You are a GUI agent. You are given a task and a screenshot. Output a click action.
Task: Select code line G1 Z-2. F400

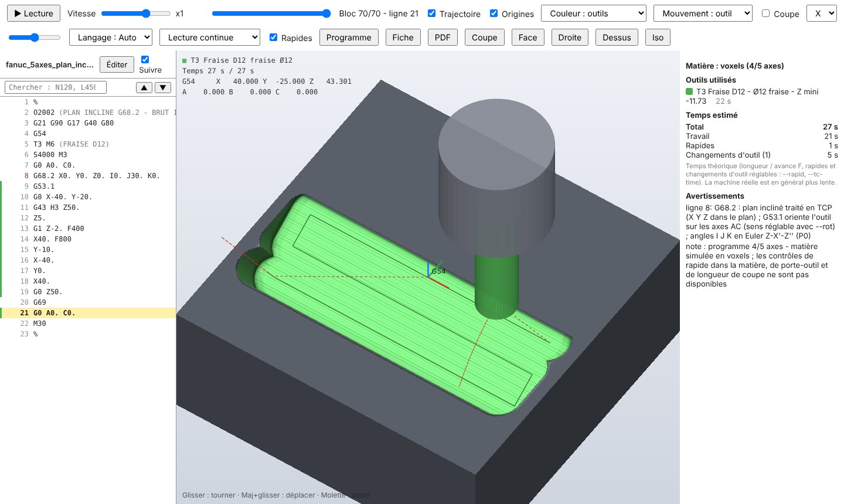click(88, 229)
